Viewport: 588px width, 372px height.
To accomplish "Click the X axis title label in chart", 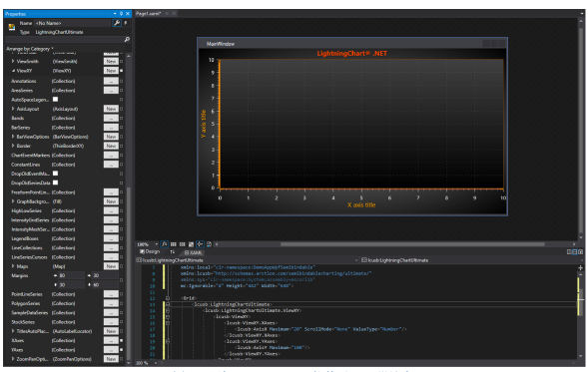I will coord(361,204).
